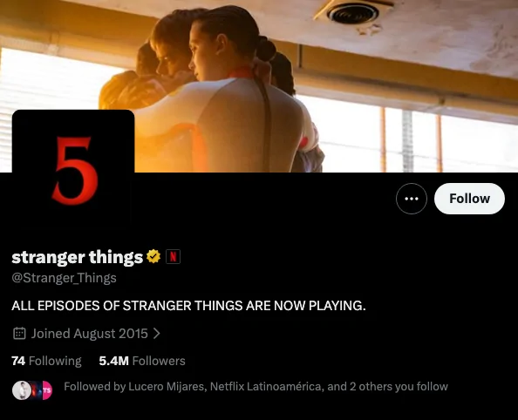
Task: Open the profile banner image
Action: [259, 86]
